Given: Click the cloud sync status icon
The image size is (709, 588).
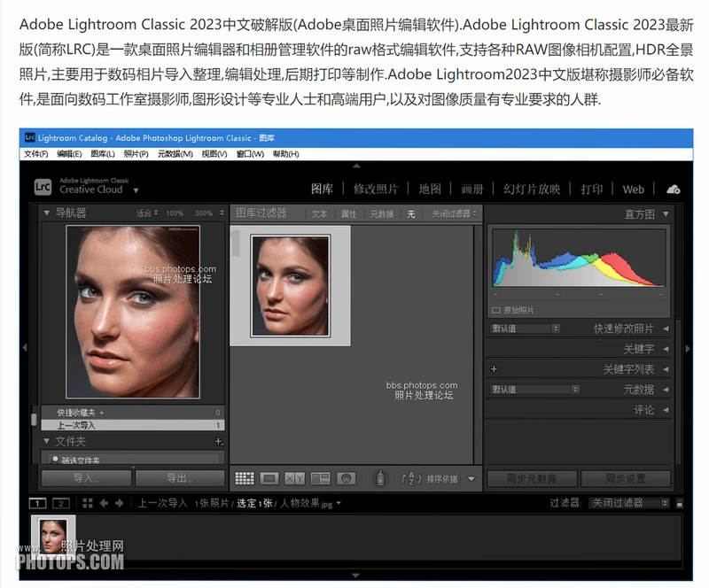Looking at the screenshot, I should [x=673, y=189].
